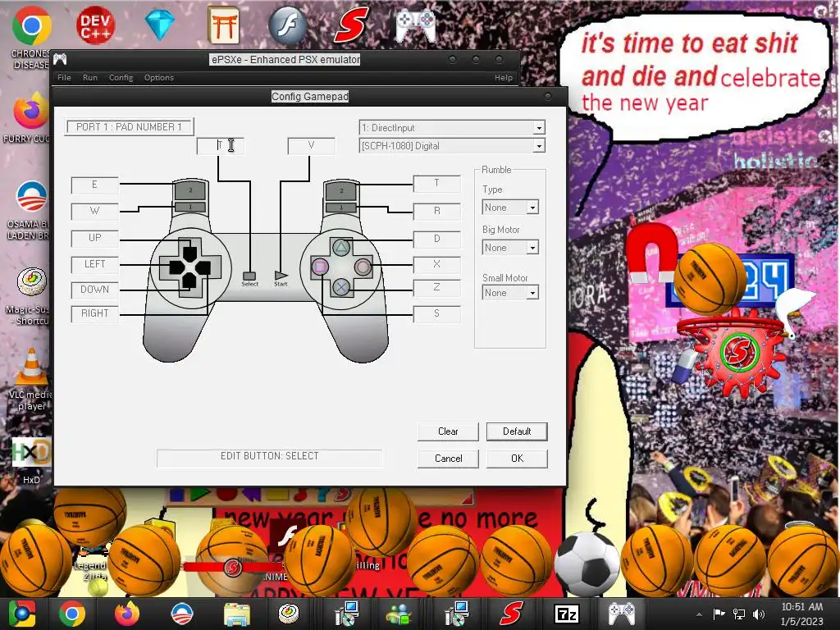The height and width of the screenshot is (630, 840).
Task: Open the gamepad ePSXe desktop icon
Action: [x=416, y=25]
